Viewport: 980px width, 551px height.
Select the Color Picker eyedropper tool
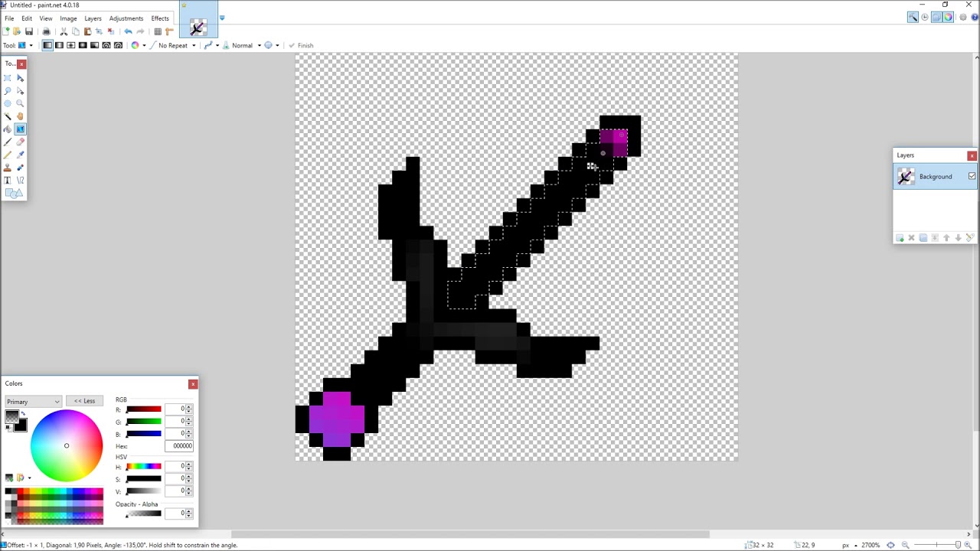point(21,155)
